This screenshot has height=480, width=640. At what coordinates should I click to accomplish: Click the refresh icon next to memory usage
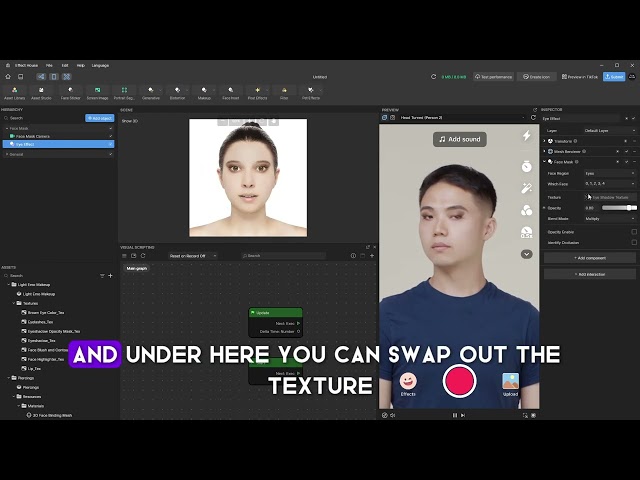(433, 76)
